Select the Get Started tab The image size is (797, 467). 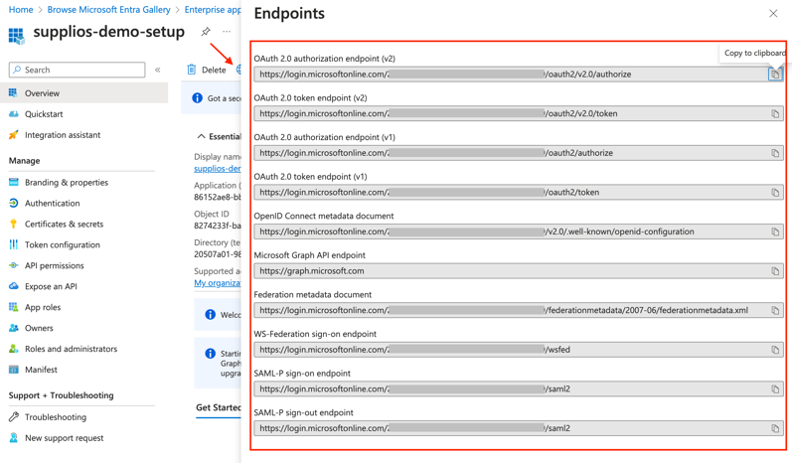(x=219, y=408)
